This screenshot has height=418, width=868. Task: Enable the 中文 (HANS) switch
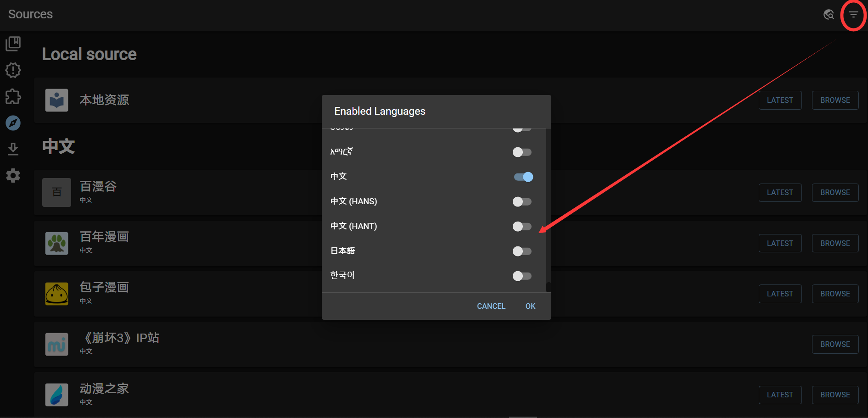[x=522, y=201]
